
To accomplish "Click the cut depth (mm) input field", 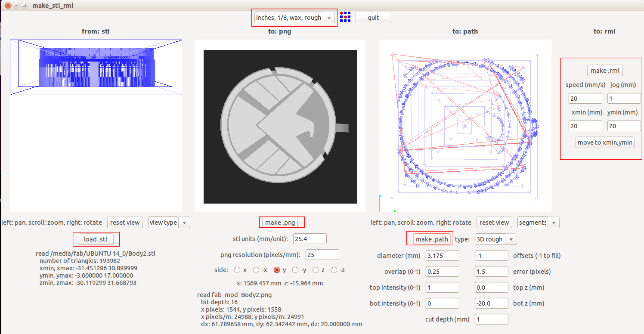I will pos(492,319).
